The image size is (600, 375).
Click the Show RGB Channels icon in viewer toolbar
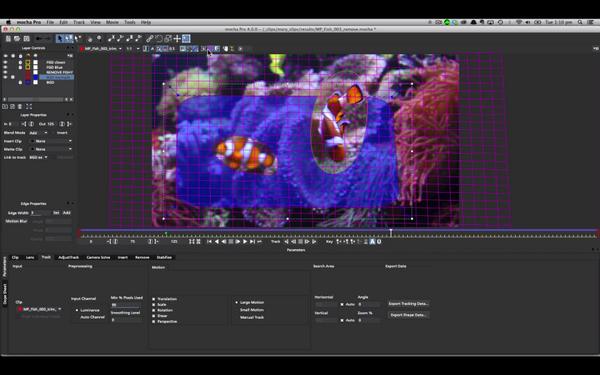click(x=145, y=49)
